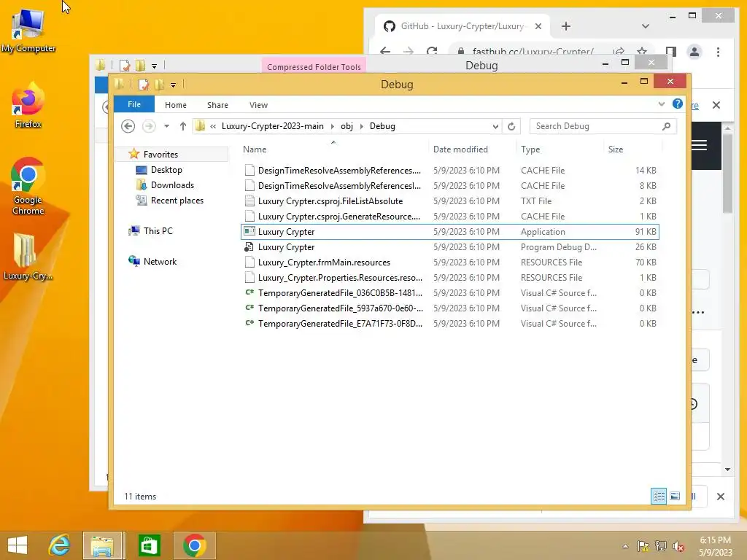Open the Google Chrome desktop shortcut

point(28,186)
